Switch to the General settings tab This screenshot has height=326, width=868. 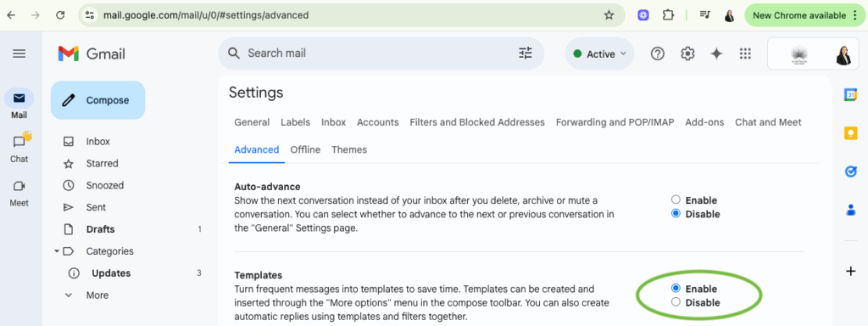point(252,122)
